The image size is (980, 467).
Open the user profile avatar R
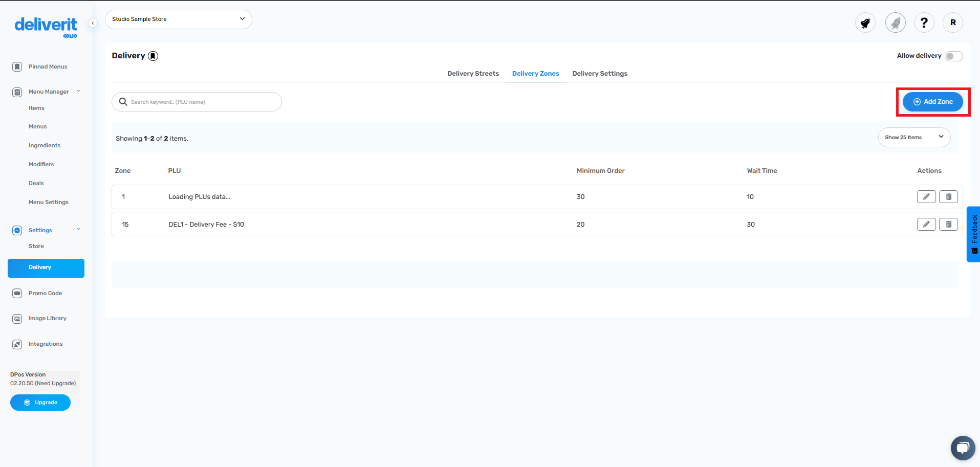[953, 23]
